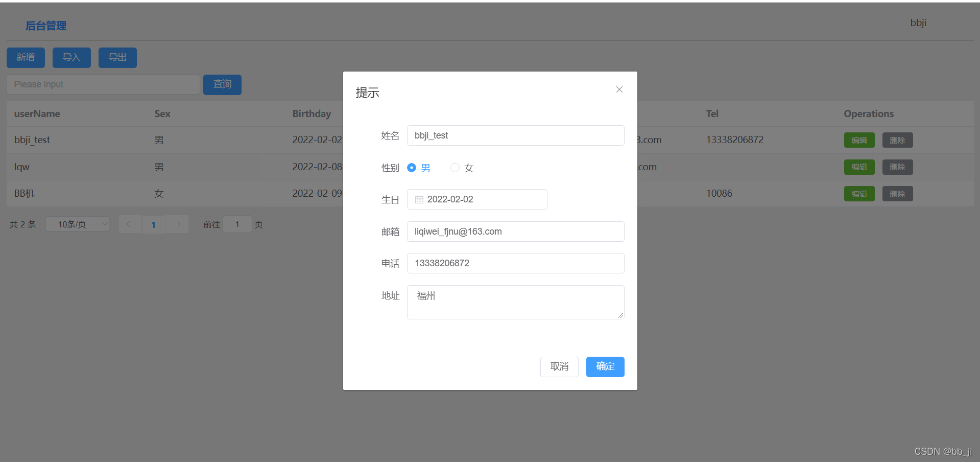Viewport: 980px width, 462px height.
Task: Open the calendar icon in the 生日 field
Action: [419, 200]
